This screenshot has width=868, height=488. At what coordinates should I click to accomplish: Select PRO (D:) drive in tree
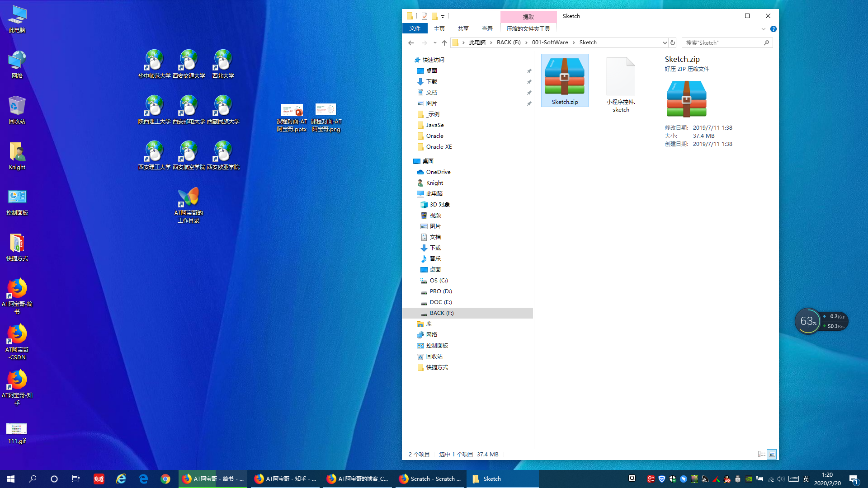pyautogui.click(x=440, y=291)
